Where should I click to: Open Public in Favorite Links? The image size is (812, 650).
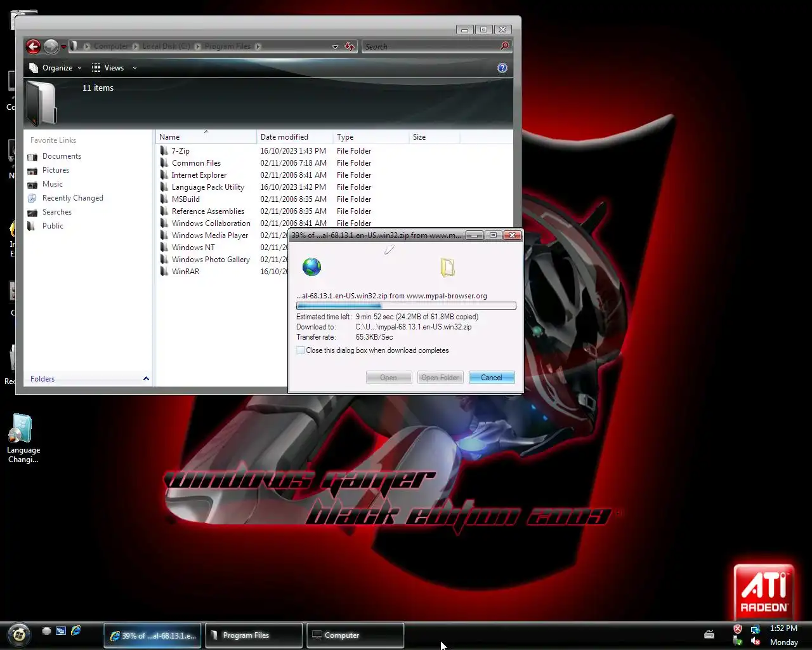(53, 226)
